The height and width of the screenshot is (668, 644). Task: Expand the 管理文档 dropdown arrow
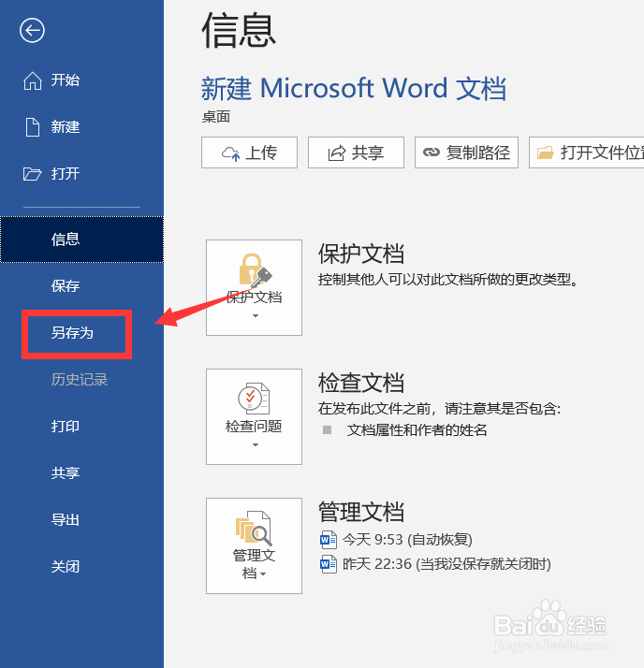[x=263, y=574]
